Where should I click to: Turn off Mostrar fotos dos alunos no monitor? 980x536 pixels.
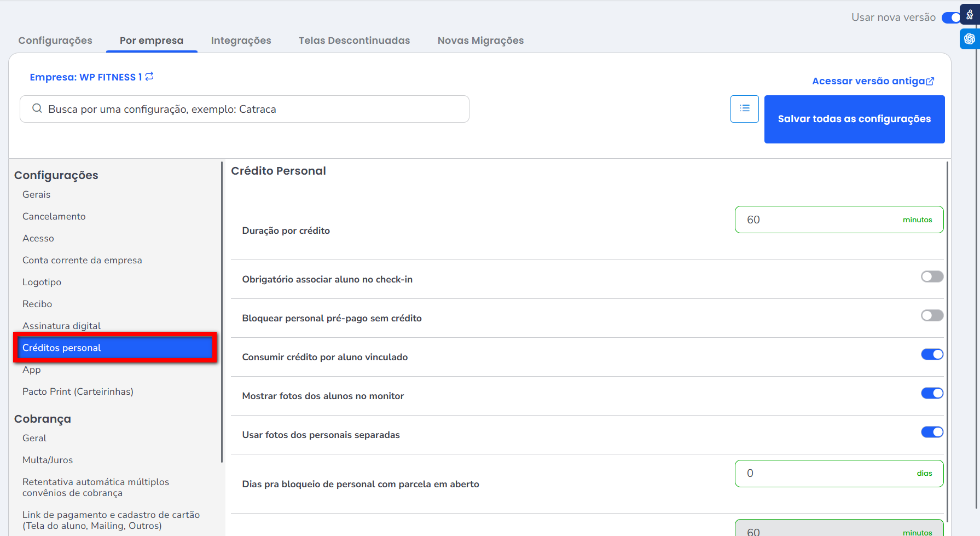coord(931,393)
